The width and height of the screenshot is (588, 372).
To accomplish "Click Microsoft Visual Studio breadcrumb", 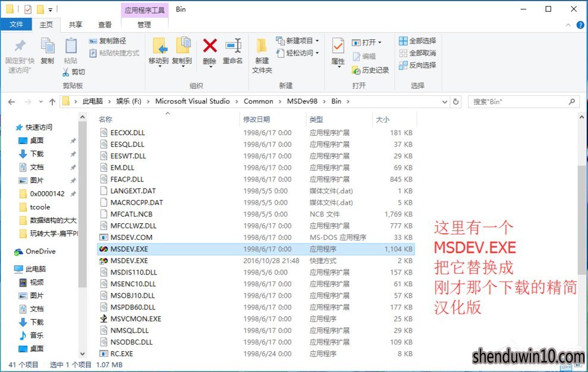I will coord(193,101).
